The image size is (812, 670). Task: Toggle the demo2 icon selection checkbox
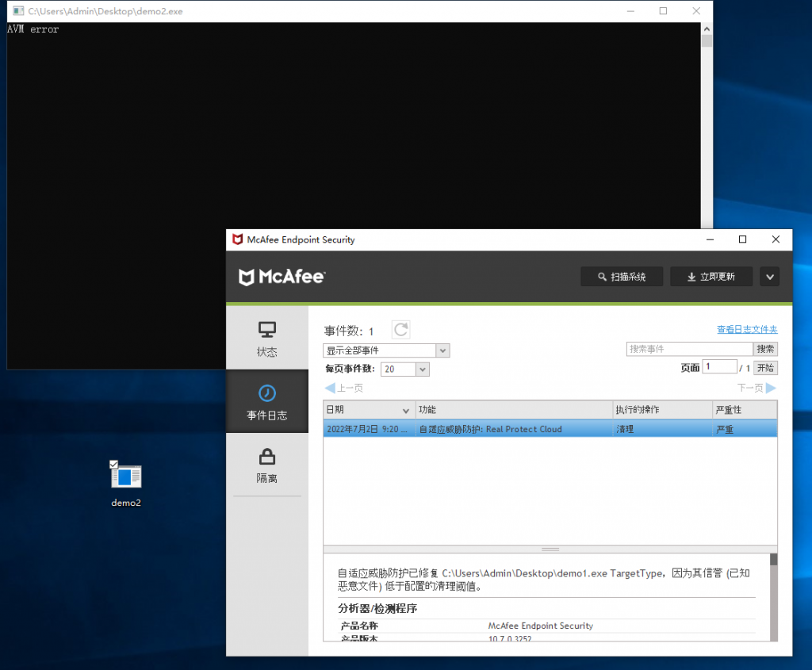[x=114, y=465]
